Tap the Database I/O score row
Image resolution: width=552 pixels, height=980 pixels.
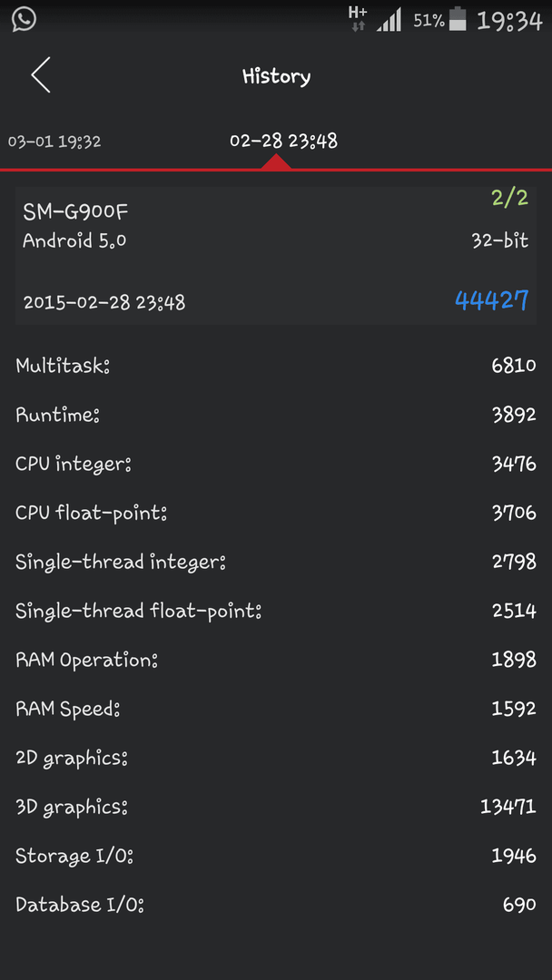click(276, 906)
